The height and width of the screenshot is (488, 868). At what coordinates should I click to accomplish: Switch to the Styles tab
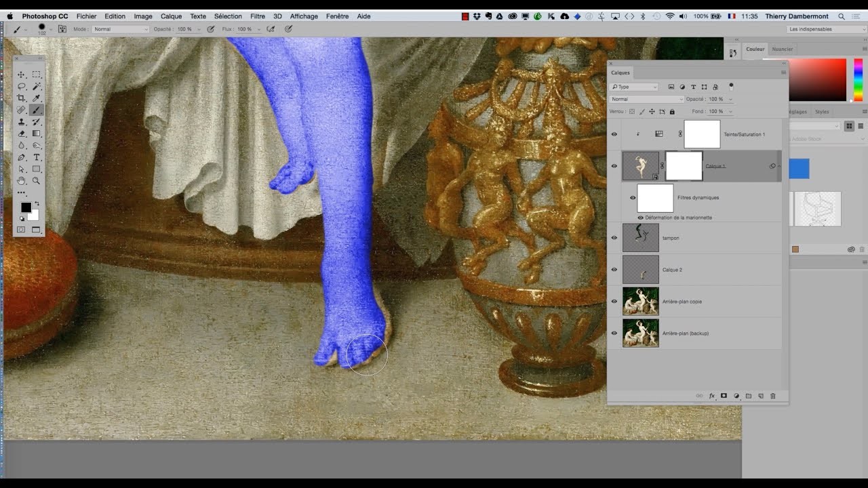click(x=822, y=112)
